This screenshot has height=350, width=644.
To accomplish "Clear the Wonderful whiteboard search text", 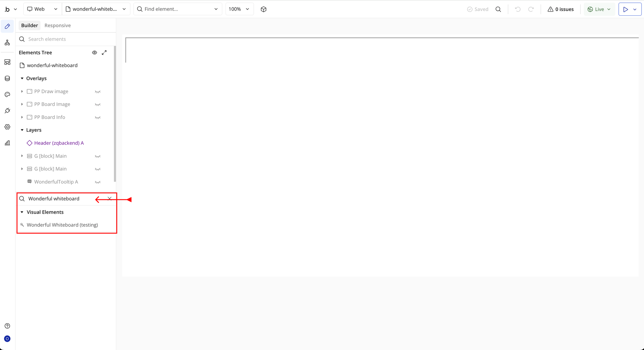I will 109,199.
